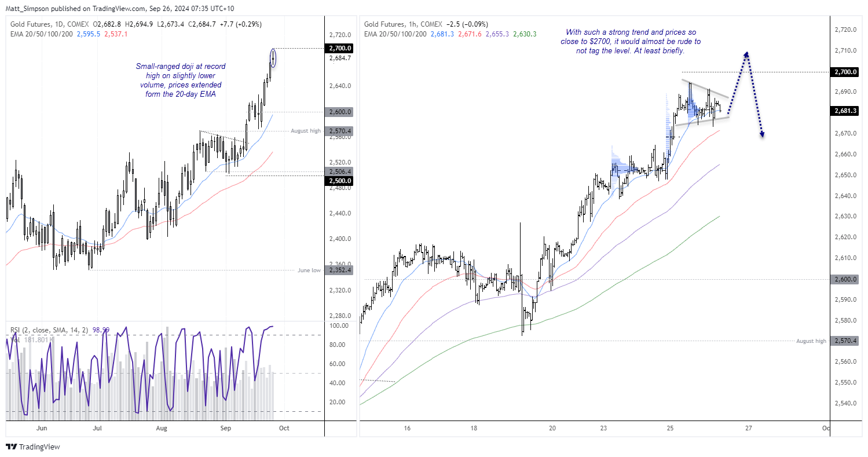Click the TradingView logo at bottom left
This screenshot has width=868, height=457.
(33, 447)
